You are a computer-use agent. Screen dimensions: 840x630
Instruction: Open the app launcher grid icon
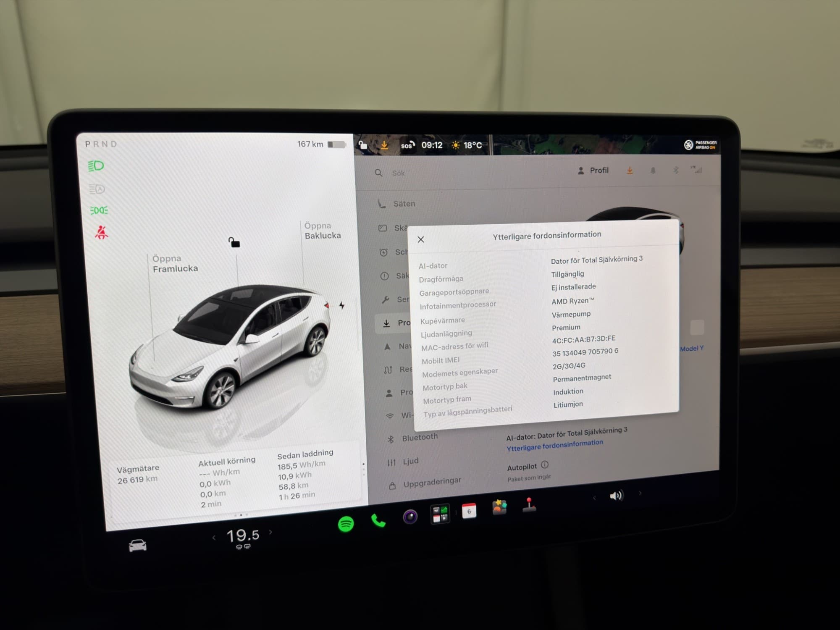click(440, 514)
